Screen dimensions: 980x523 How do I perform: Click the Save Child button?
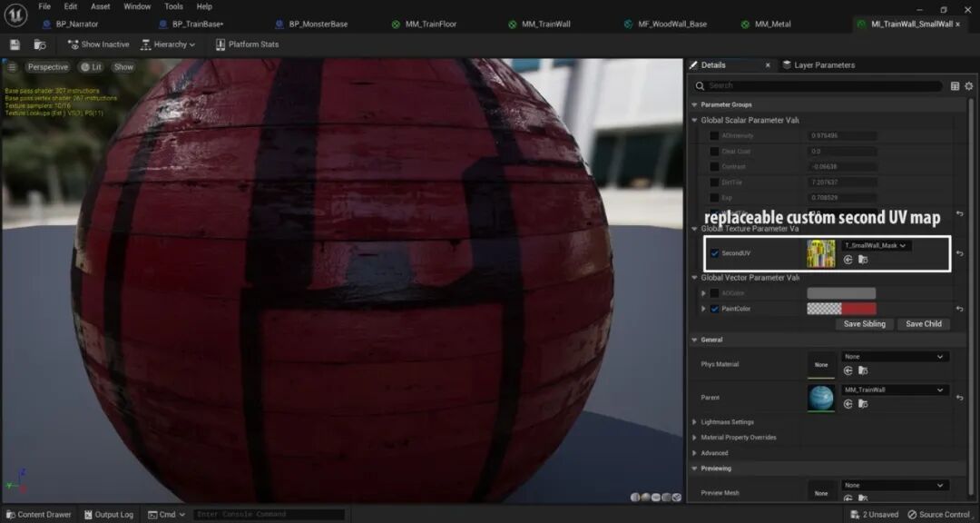[924, 324]
